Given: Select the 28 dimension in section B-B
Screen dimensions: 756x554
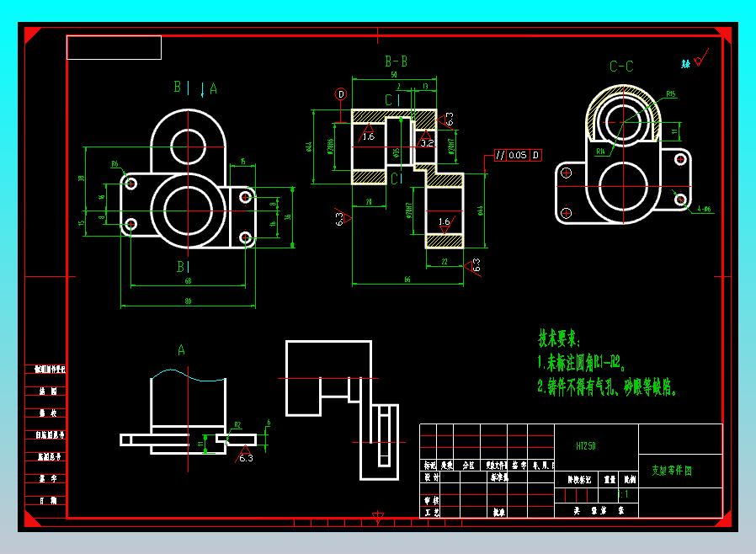Looking at the screenshot, I should click(369, 202).
